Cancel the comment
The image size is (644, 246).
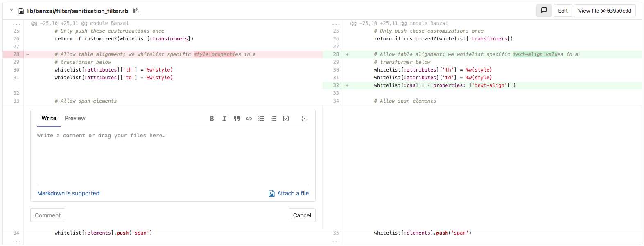click(x=302, y=215)
